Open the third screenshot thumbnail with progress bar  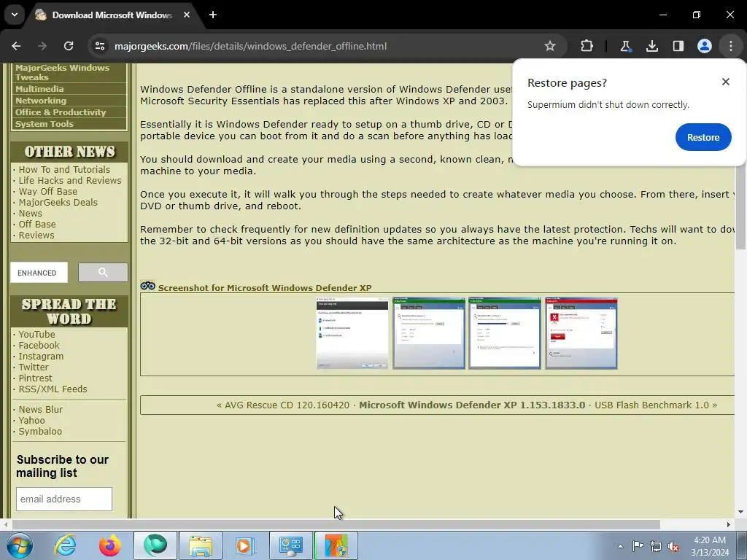pos(505,333)
